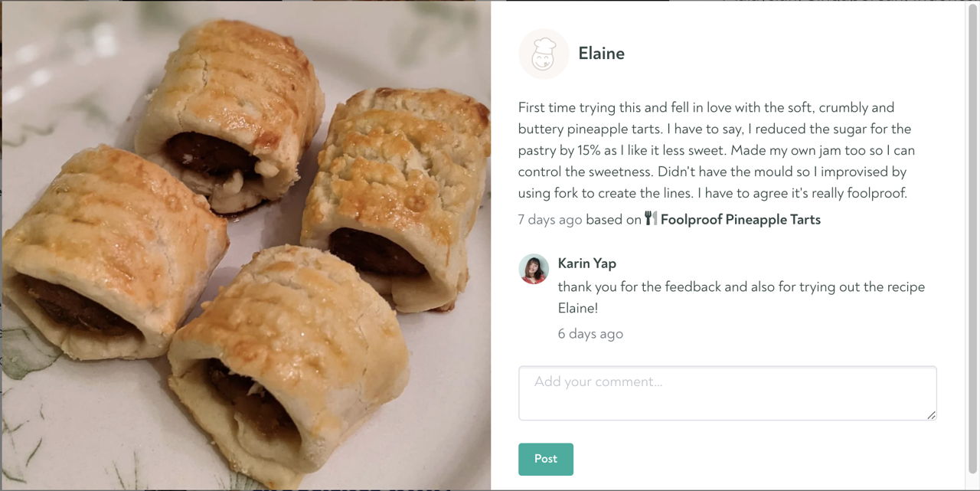Click the '6 days ago' comment timestamp

click(x=590, y=334)
